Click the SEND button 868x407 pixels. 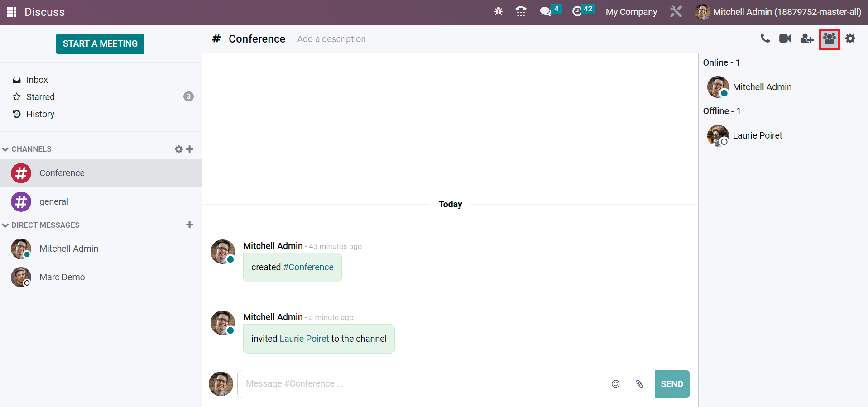672,384
